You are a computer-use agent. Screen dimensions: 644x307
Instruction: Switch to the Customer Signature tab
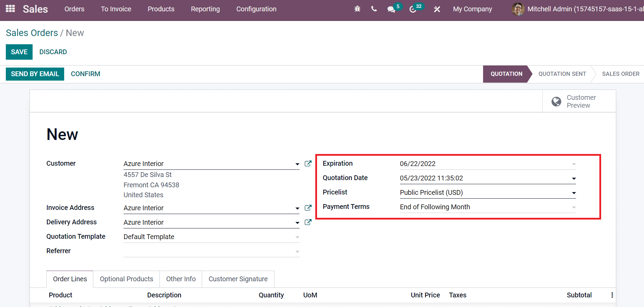point(238,279)
